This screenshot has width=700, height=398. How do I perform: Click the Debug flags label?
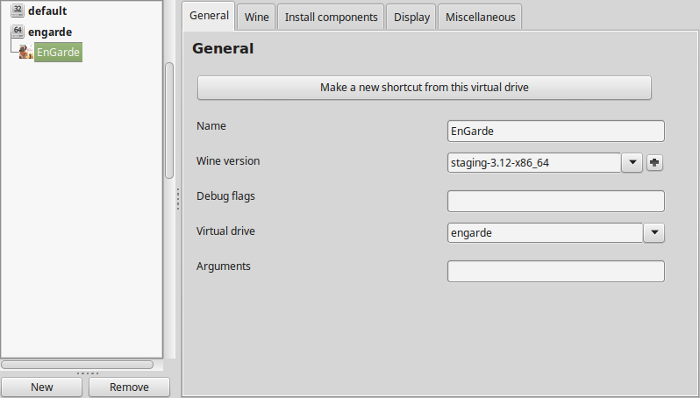(x=225, y=196)
